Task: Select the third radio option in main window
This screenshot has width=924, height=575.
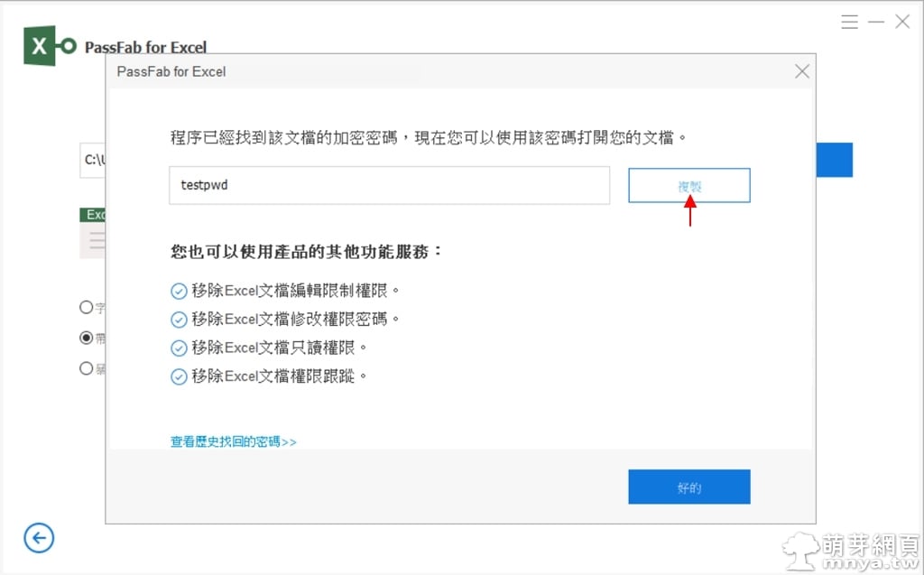Action: tap(86, 368)
